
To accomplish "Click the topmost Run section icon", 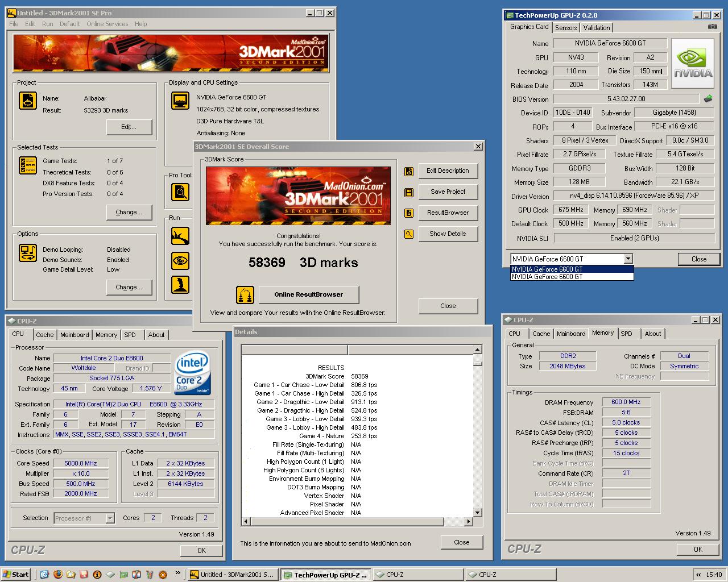I will (180, 236).
